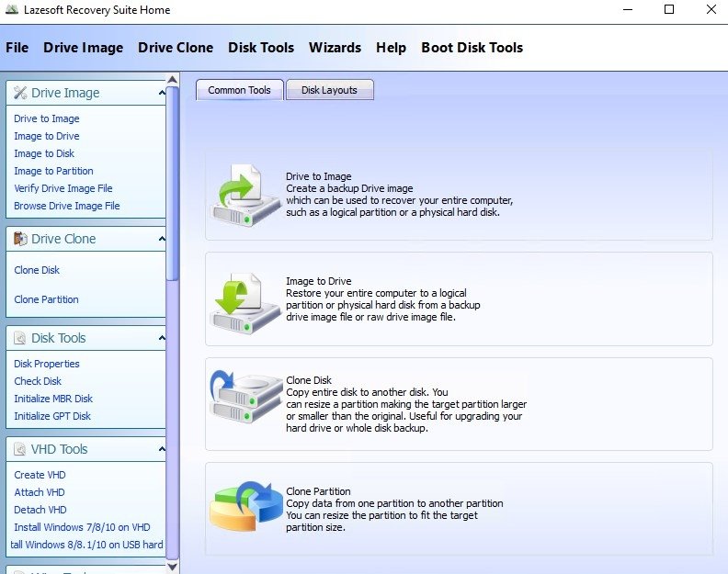
Task: Collapse the Disk Tools sidebar section
Action: point(162,338)
